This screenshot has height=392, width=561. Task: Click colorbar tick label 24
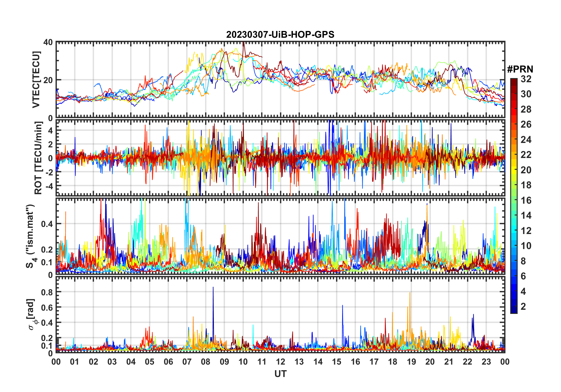click(526, 140)
